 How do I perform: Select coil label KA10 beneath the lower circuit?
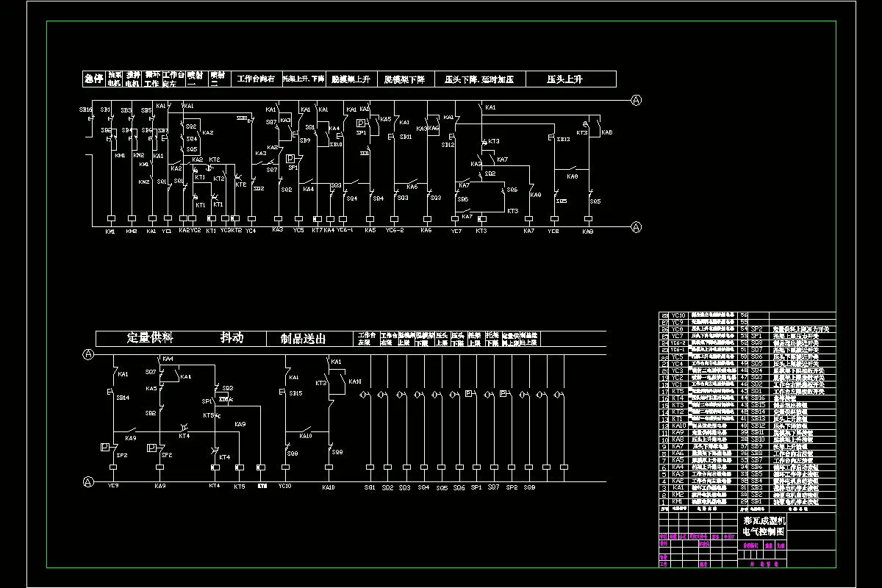(329, 487)
